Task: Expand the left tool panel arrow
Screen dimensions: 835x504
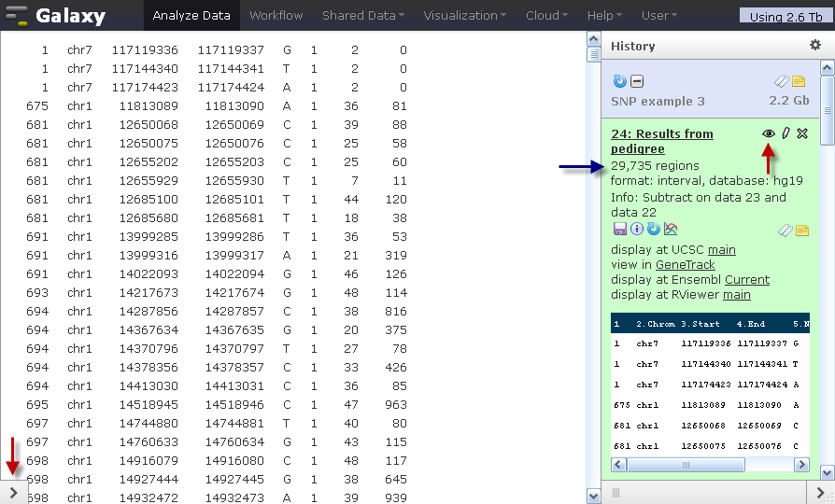Action: click(x=13, y=493)
